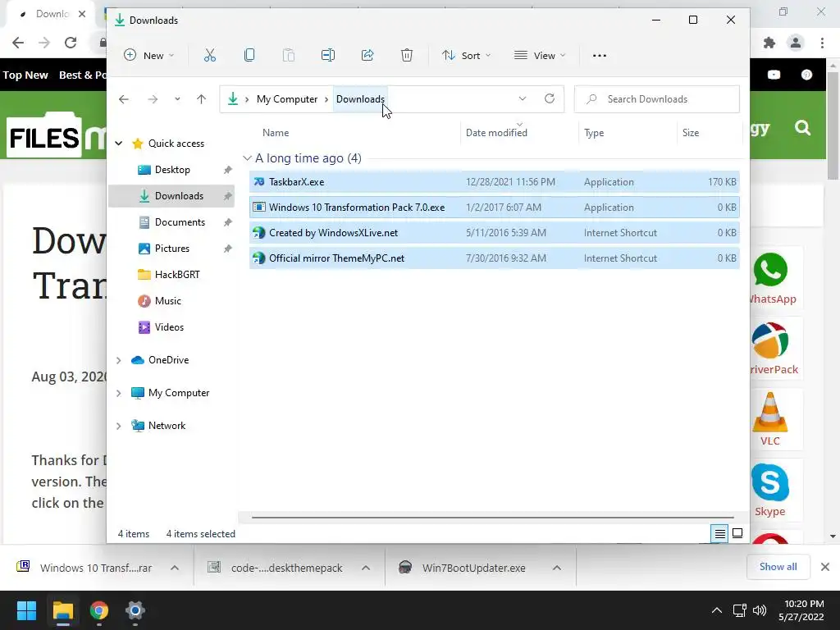840x630 pixels.
Task: Sort by the Name column header
Action: (x=276, y=133)
